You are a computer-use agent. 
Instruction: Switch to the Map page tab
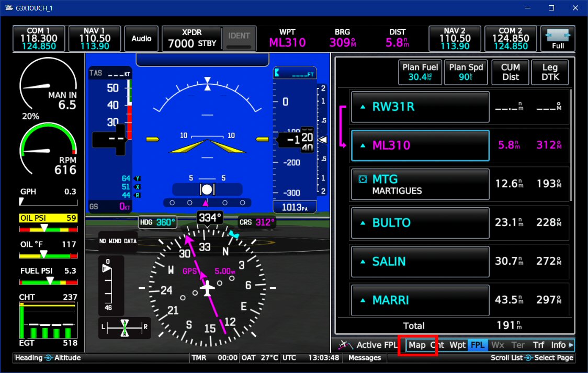coord(417,345)
